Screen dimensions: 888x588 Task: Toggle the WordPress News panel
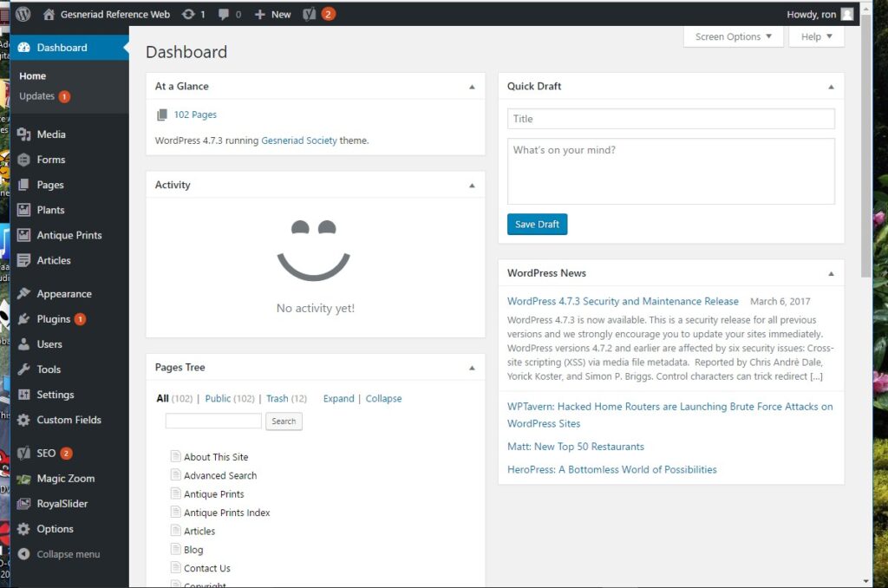pyautogui.click(x=831, y=273)
